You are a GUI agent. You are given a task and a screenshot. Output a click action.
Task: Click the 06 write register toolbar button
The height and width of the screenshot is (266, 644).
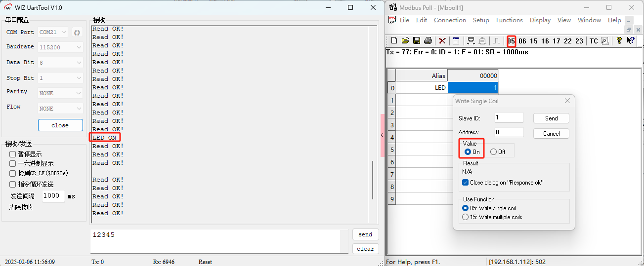[522, 41]
